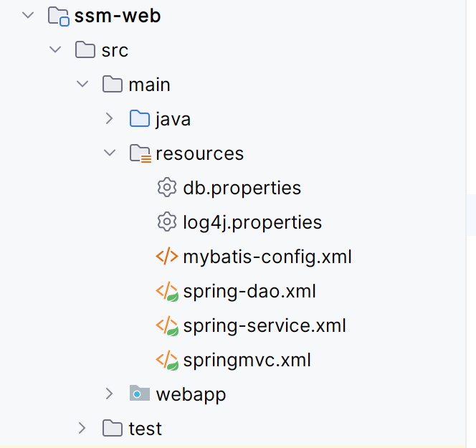This screenshot has width=476, height=448.
Task: Collapse the ssm-web project node
Action: pos(28,16)
